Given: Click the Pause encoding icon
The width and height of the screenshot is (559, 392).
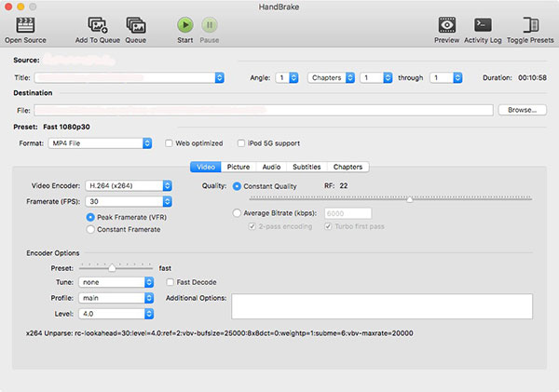Looking at the screenshot, I should tap(210, 25).
